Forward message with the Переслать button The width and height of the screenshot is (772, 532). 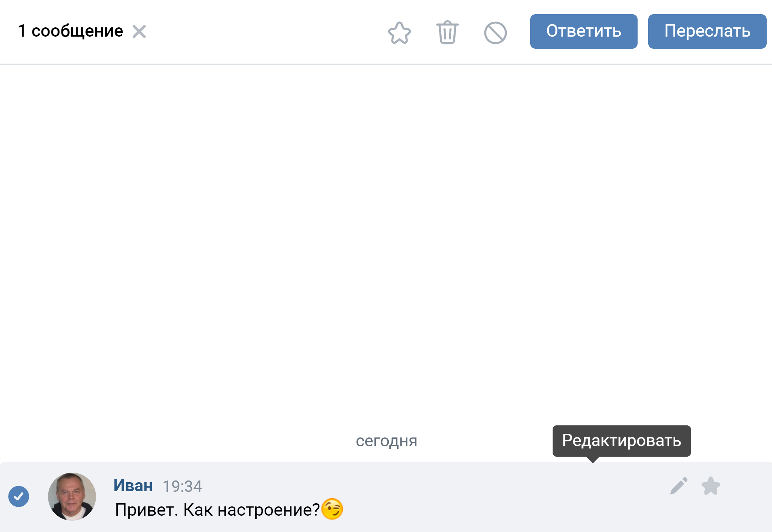pyautogui.click(x=707, y=31)
